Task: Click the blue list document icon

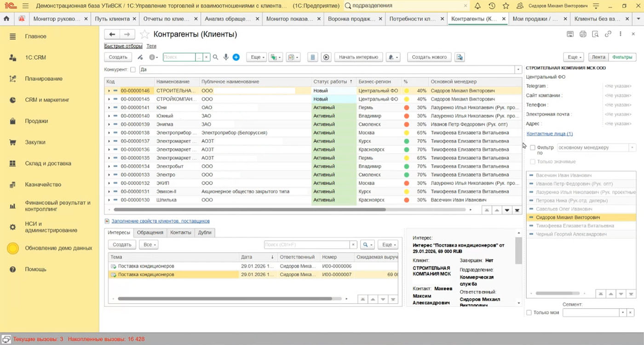Action: pos(312,57)
